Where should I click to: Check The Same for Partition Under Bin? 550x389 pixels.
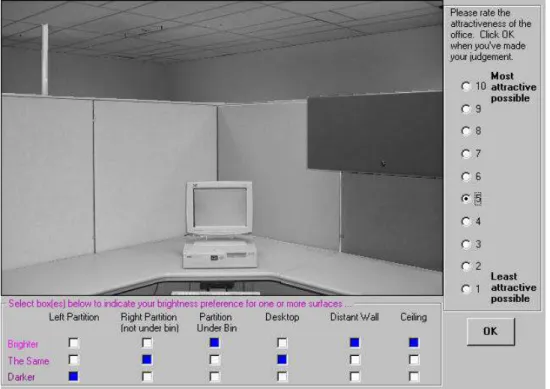click(x=214, y=360)
